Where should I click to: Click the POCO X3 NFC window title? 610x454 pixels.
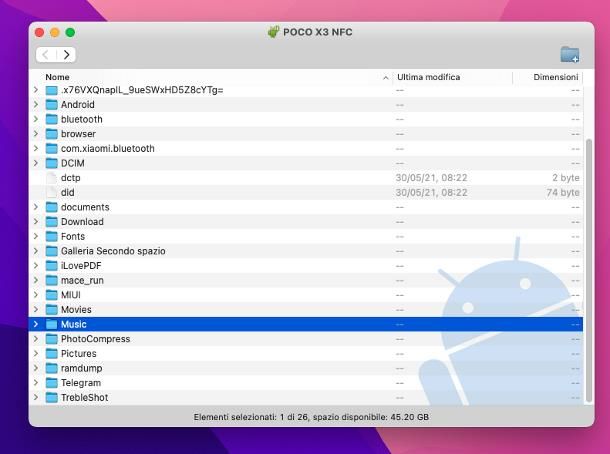click(317, 32)
